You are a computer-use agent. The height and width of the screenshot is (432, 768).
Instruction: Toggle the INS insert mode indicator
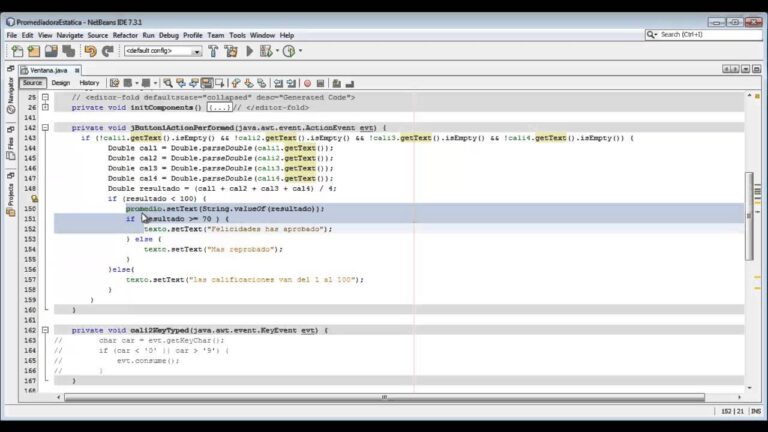[x=756, y=411]
